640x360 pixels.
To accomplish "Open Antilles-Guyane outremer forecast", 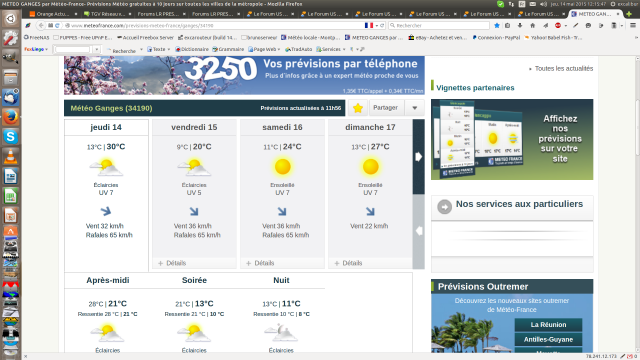I will click(548, 340).
